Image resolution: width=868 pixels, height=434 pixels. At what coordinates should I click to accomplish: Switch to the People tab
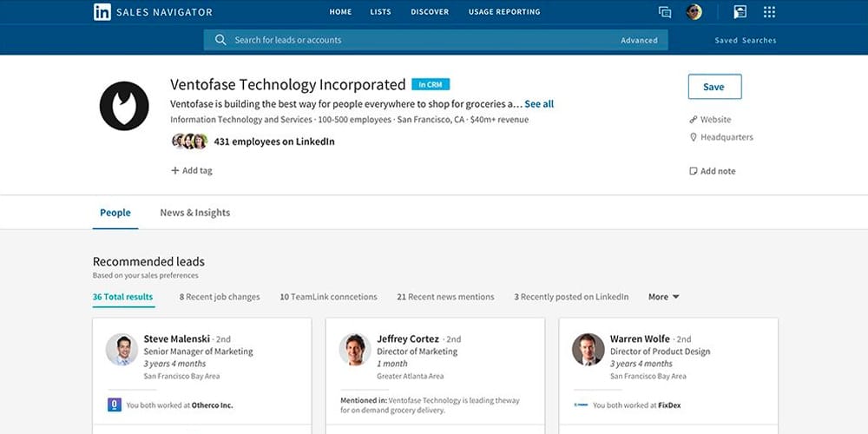tap(115, 213)
